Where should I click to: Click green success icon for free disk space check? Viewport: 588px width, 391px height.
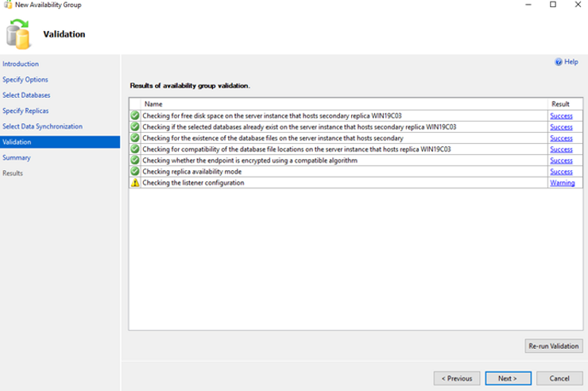(135, 116)
